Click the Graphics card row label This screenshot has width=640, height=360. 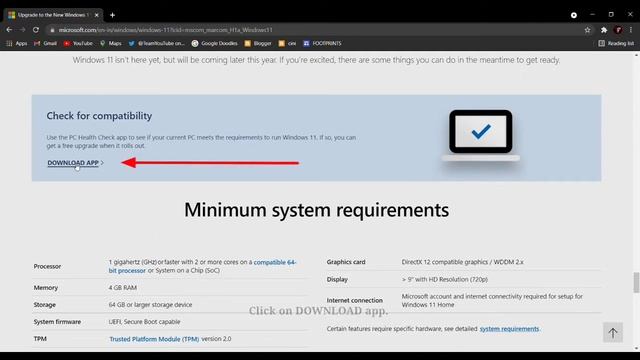click(346, 262)
